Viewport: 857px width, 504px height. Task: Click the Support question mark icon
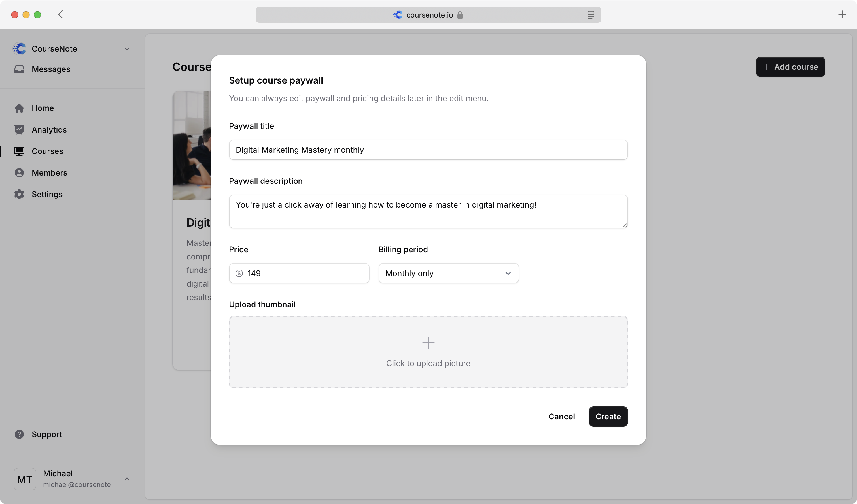coord(19,434)
